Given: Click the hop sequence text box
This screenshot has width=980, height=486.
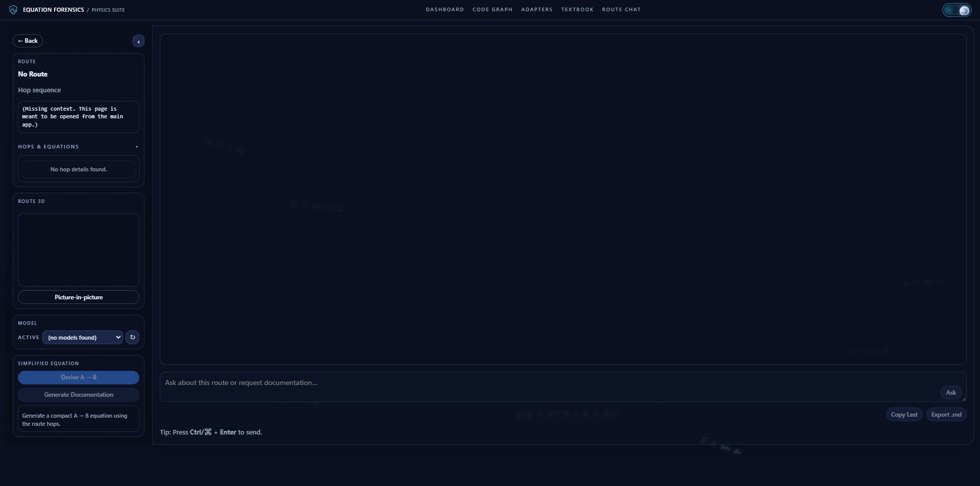Looking at the screenshot, I should 79,117.
